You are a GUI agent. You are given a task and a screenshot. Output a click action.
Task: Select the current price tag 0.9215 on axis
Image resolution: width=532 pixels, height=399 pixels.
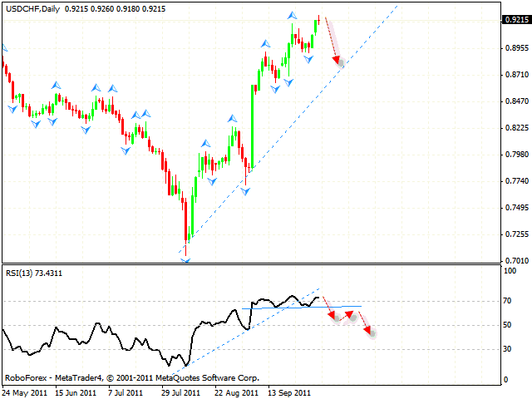[514, 20]
